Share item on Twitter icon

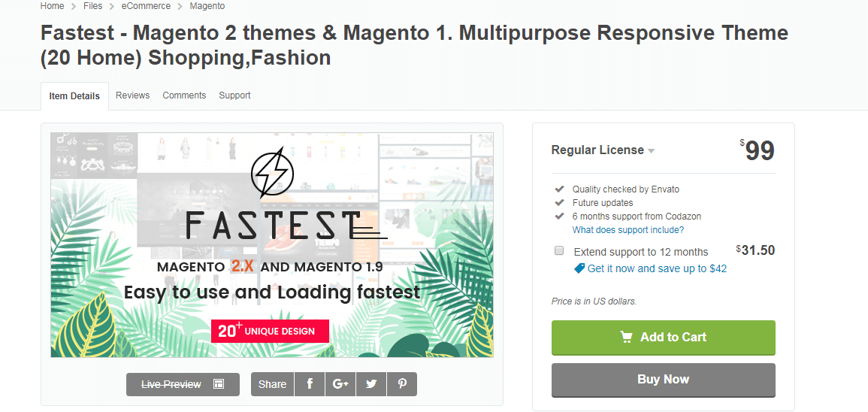click(x=371, y=384)
